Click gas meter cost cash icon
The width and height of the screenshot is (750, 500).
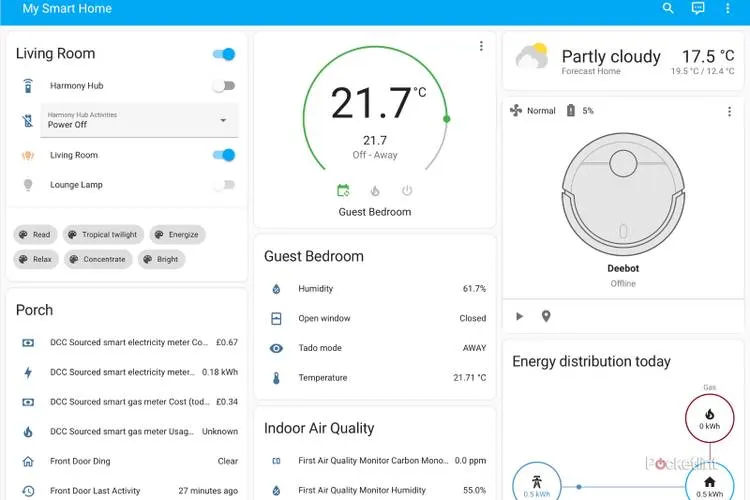(28, 402)
